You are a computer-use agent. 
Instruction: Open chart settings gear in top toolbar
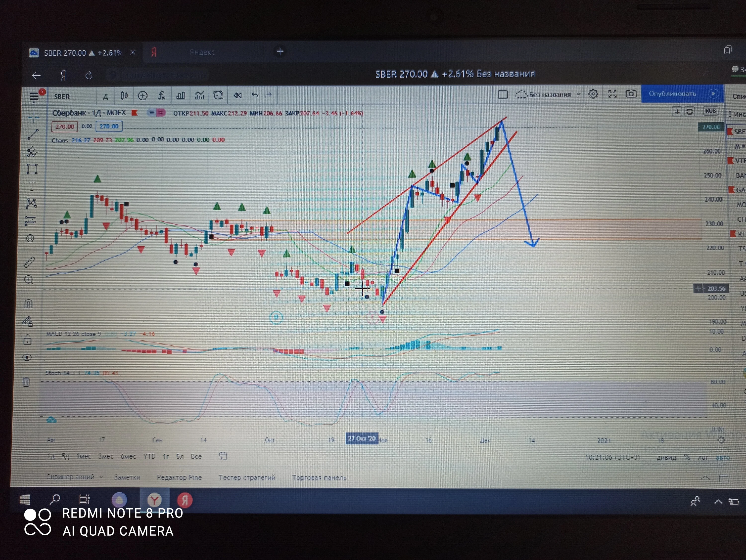click(593, 94)
